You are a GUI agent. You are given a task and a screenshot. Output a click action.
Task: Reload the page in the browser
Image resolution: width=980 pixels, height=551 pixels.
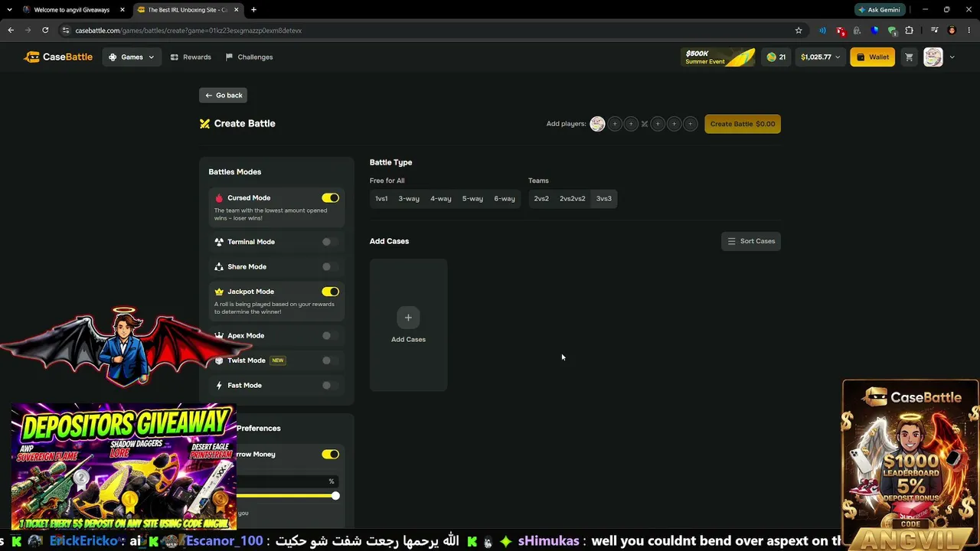click(45, 31)
